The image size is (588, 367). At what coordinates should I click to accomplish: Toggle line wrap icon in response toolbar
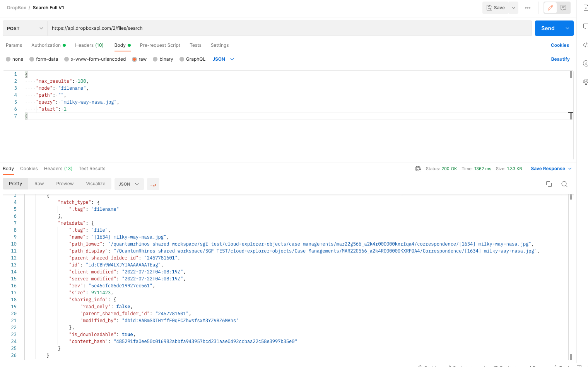153,184
